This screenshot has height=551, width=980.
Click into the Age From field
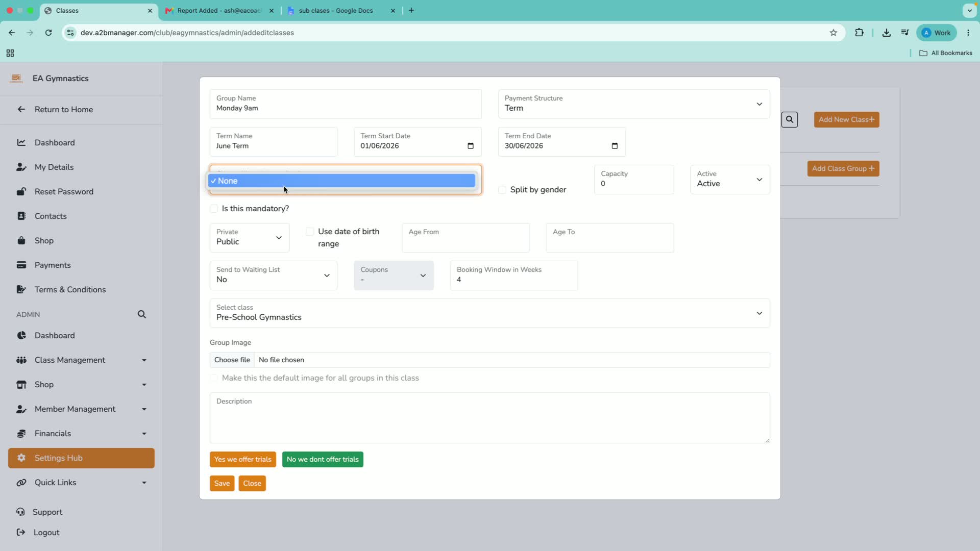[465, 238]
